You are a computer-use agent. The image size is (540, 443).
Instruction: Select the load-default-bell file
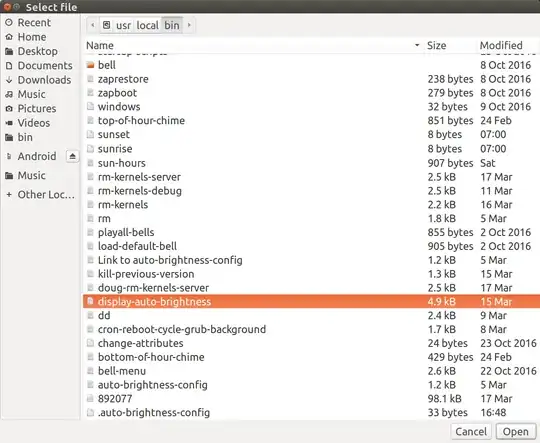tap(311, 246)
